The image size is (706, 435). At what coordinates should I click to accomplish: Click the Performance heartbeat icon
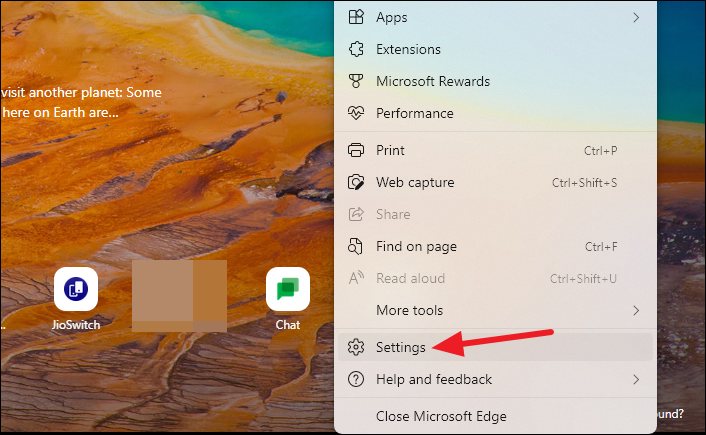click(356, 113)
